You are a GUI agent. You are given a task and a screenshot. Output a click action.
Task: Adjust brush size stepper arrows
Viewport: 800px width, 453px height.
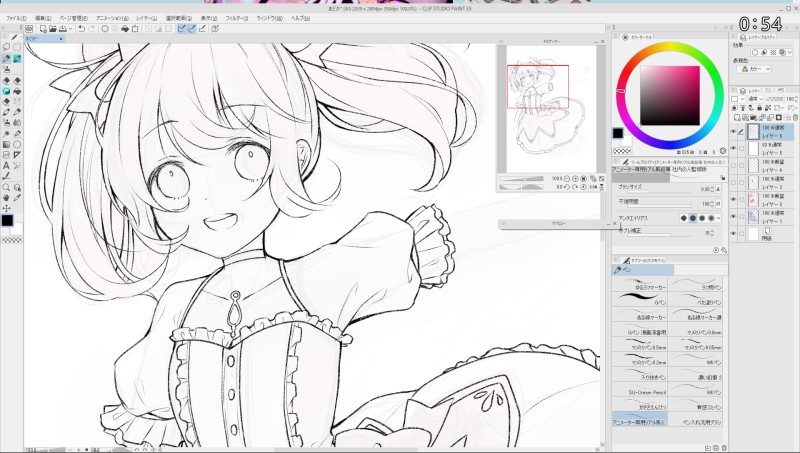[712, 189]
